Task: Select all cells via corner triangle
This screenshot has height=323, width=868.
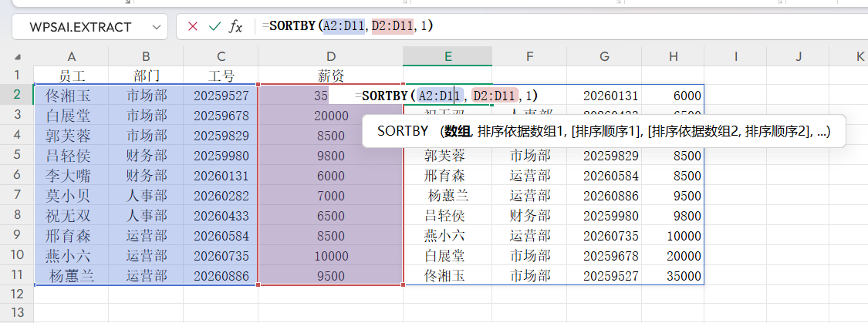Action: [x=17, y=56]
